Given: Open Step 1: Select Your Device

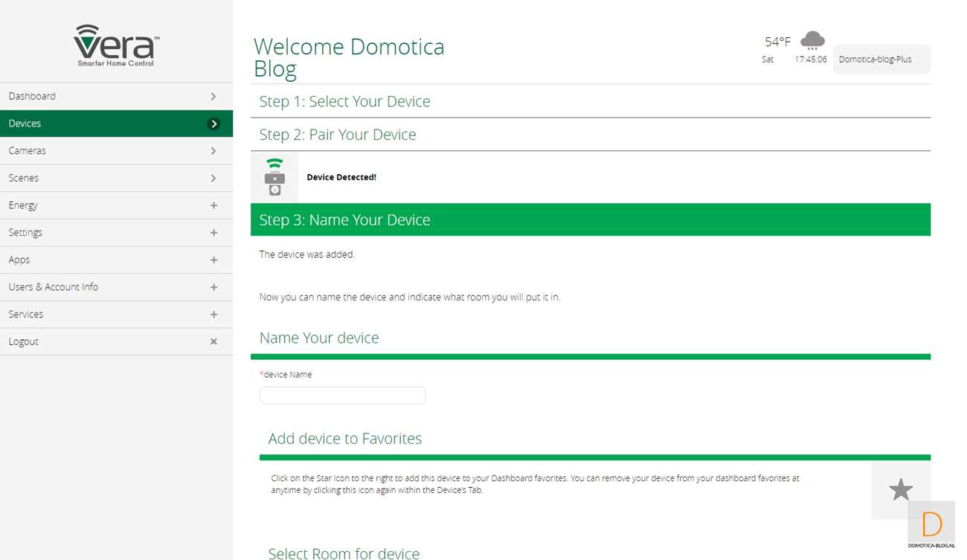Looking at the screenshot, I should (344, 101).
